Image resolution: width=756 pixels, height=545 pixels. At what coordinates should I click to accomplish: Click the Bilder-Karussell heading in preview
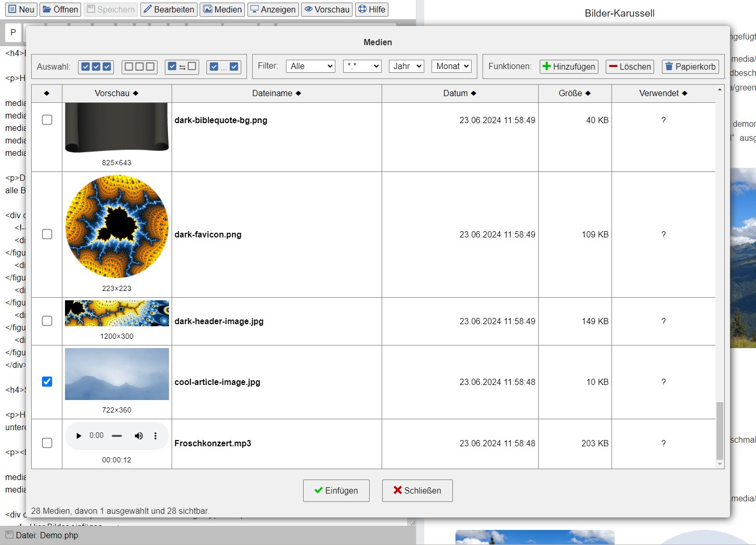[619, 13]
